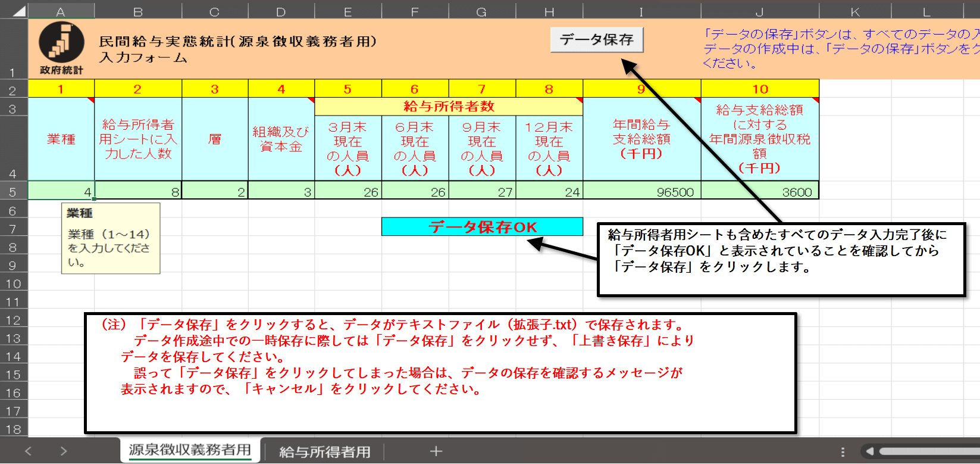Select the 業種 input cell A5
The width and height of the screenshot is (980, 464).
61,191
